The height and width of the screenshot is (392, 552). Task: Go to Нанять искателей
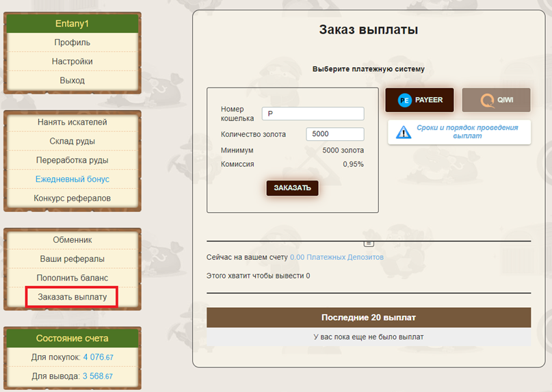(x=73, y=122)
